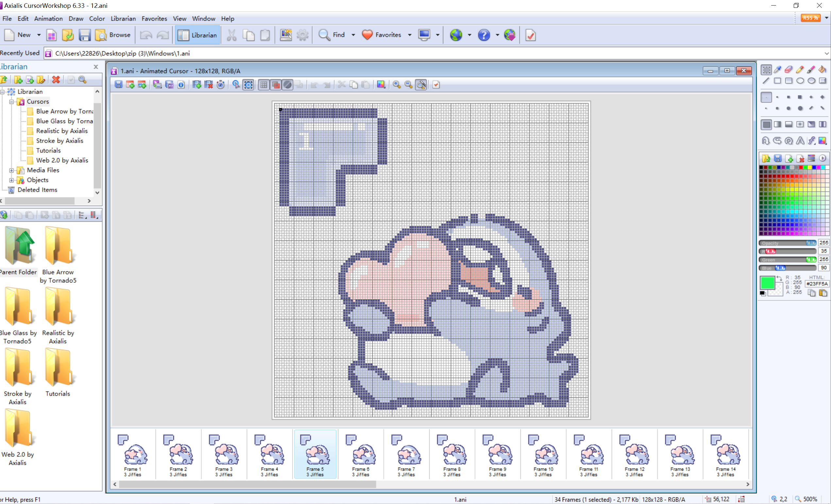
Task: Select the Frame 7 thumbnail
Action: click(x=406, y=454)
